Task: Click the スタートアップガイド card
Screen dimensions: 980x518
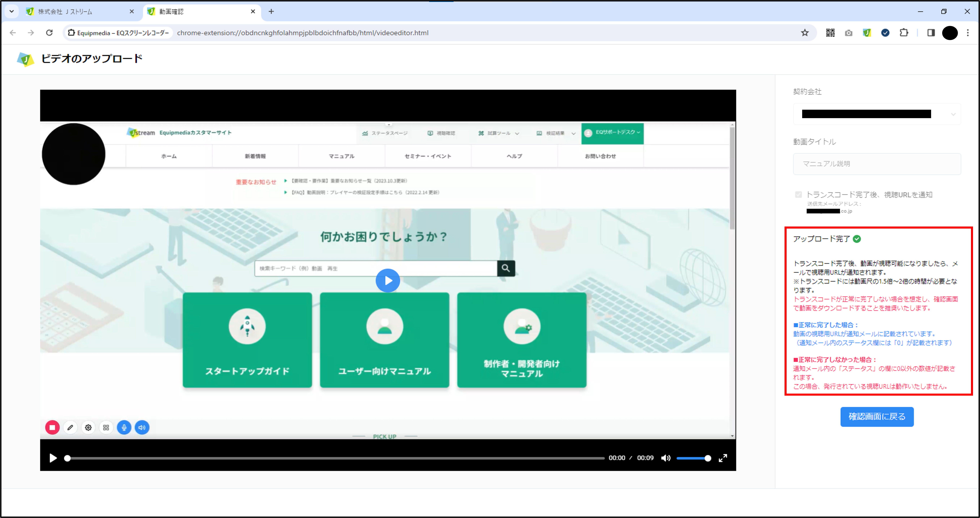Action: 247,340
